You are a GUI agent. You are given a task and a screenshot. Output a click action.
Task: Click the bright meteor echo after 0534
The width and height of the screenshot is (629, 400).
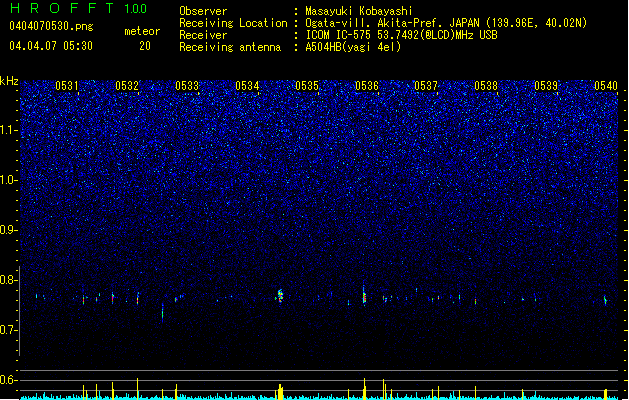[280, 296]
